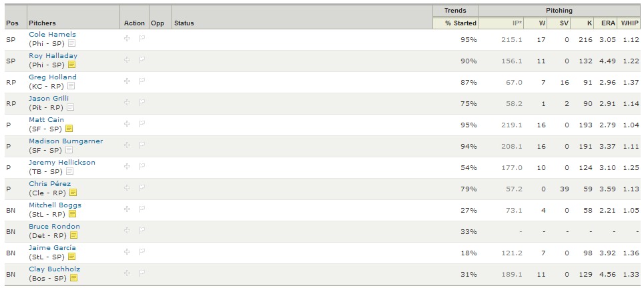Open the yellow player note for Roy Halladay
Image resolution: width=644 pixels, height=288 pixels.
tap(72, 65)
